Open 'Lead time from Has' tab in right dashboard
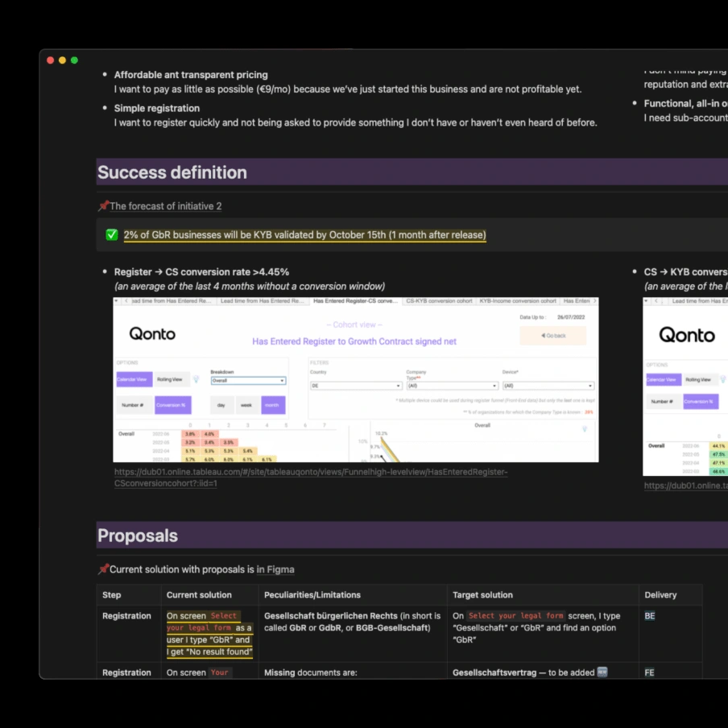 tap(699, 301)
